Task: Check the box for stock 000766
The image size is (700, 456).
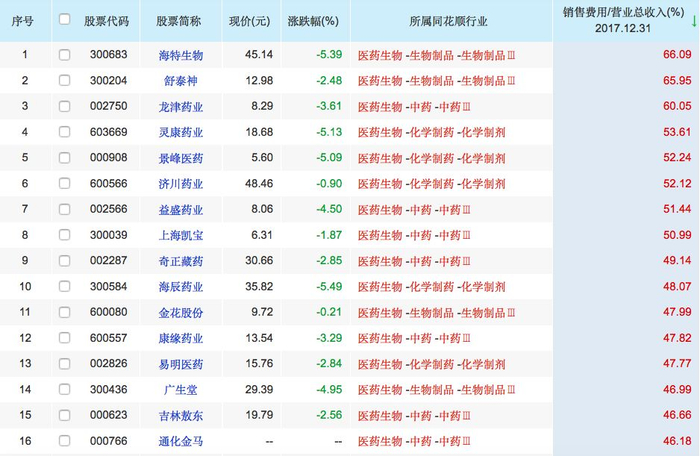Action: click(65, 441)
